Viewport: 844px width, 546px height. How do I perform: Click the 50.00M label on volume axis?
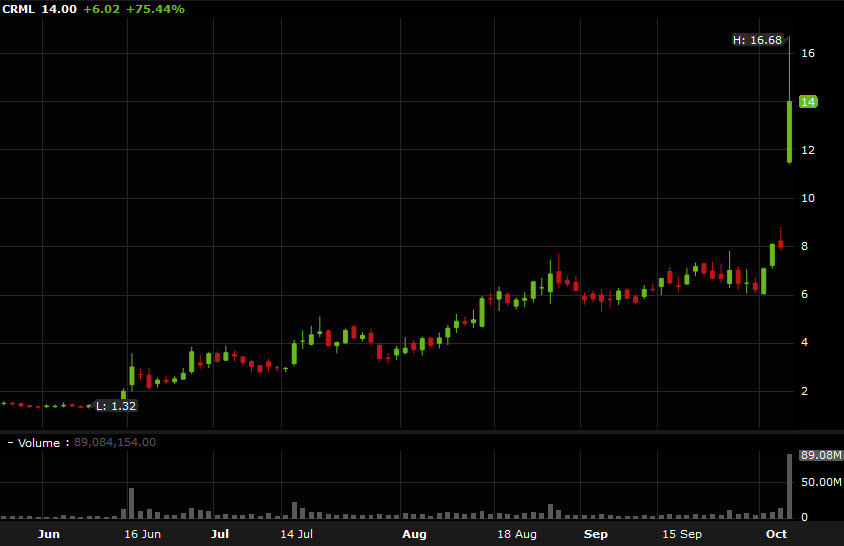coord(816,483)
